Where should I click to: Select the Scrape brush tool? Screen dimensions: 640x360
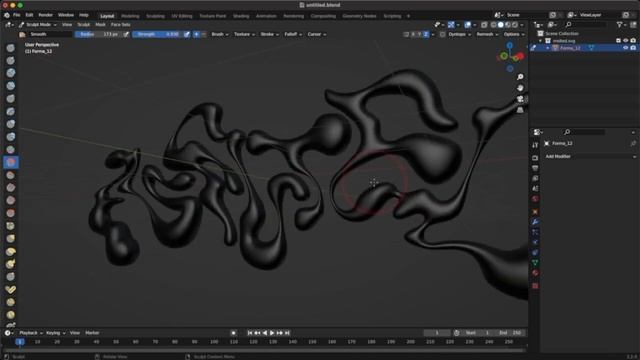11,200
